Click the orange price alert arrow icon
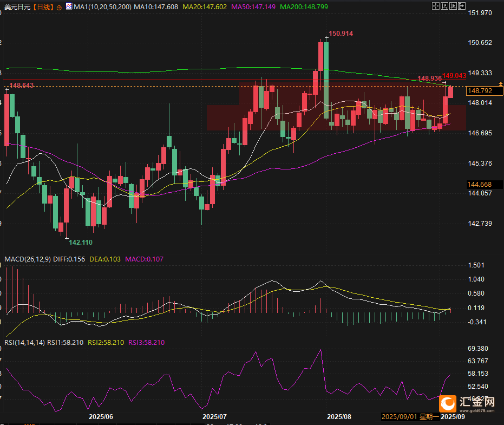The image size is (504, 425). (x=500, y=84)
